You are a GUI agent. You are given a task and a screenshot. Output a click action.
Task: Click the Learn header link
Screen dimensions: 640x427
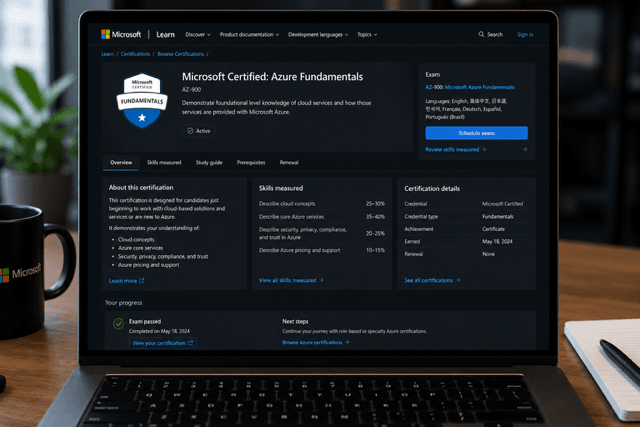165,35
